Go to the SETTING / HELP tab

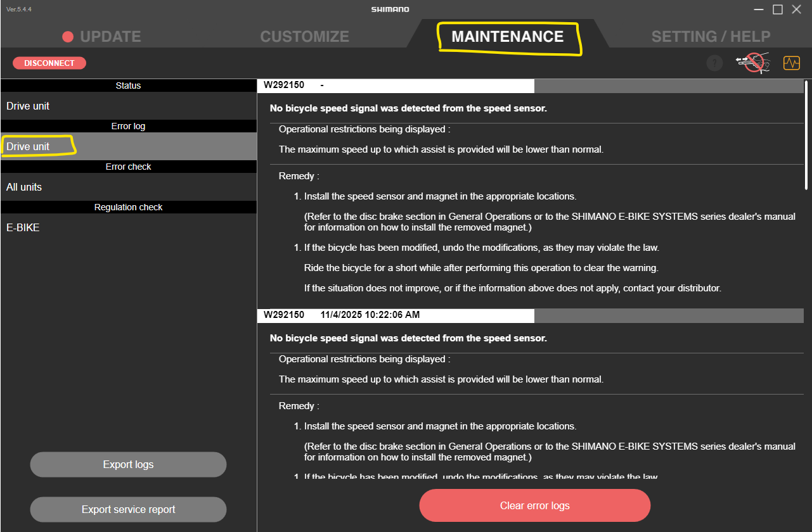pos(711,37)
